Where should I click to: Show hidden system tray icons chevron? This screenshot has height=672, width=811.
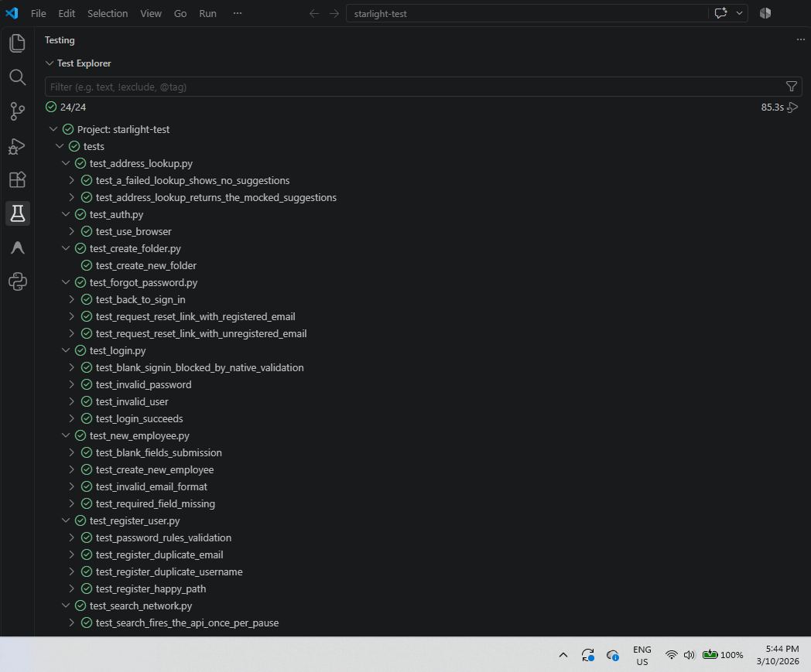pyautogui.click(x=563, y=655)
